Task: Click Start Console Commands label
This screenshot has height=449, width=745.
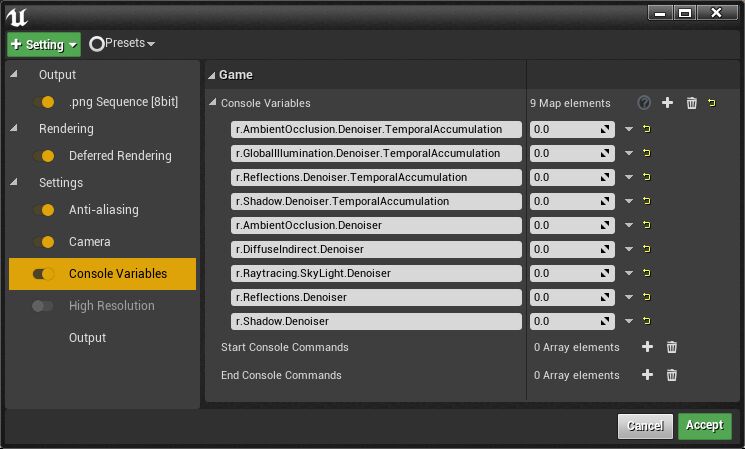Action: 285,347
